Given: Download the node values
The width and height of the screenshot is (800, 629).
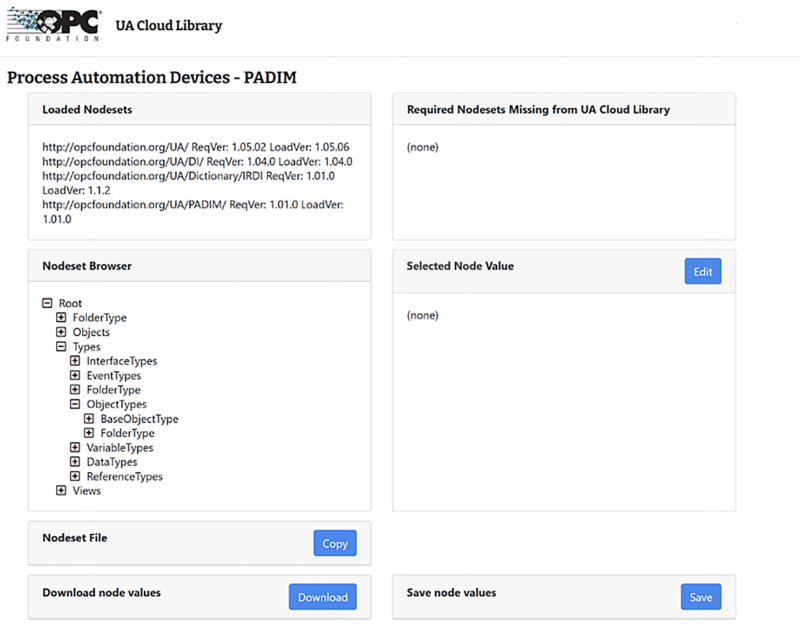Looking at the screenshot, I should click(322, 597).
